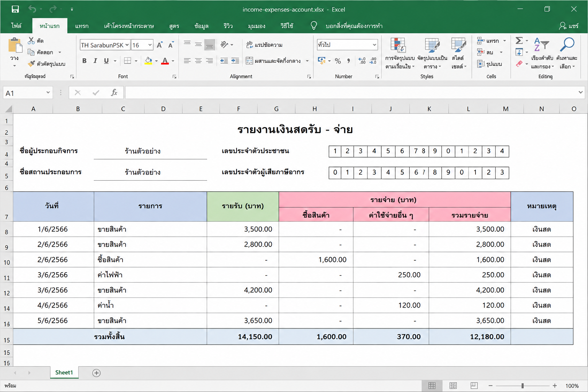This screenshot has width=588, height=392.
Task: Expand the formula bar
Action: pos(581,92)
